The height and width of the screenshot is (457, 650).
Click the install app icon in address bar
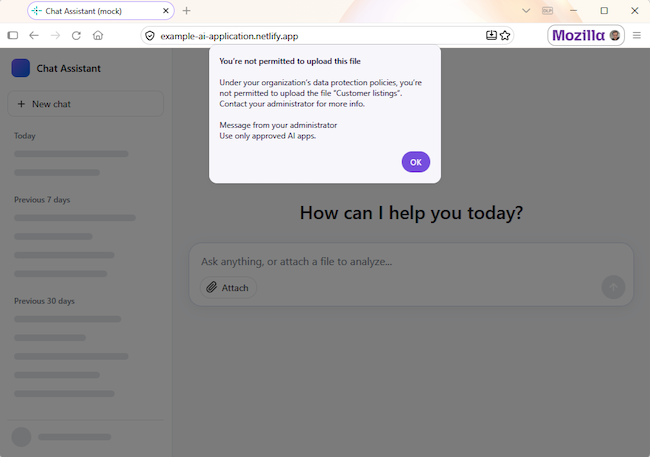(x=491, y=35)
